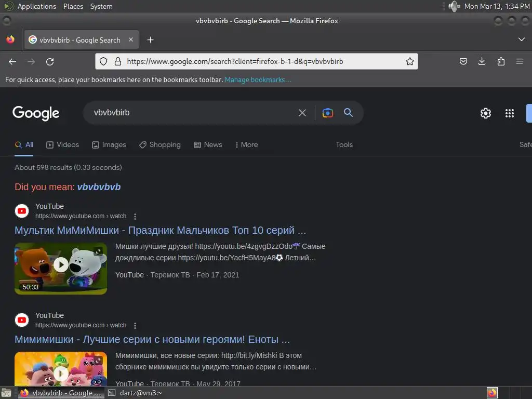This screenshot has height=399, width=532.
Task: Open Мультик МиМиМишки result link
Action: [x=160, y=230]
